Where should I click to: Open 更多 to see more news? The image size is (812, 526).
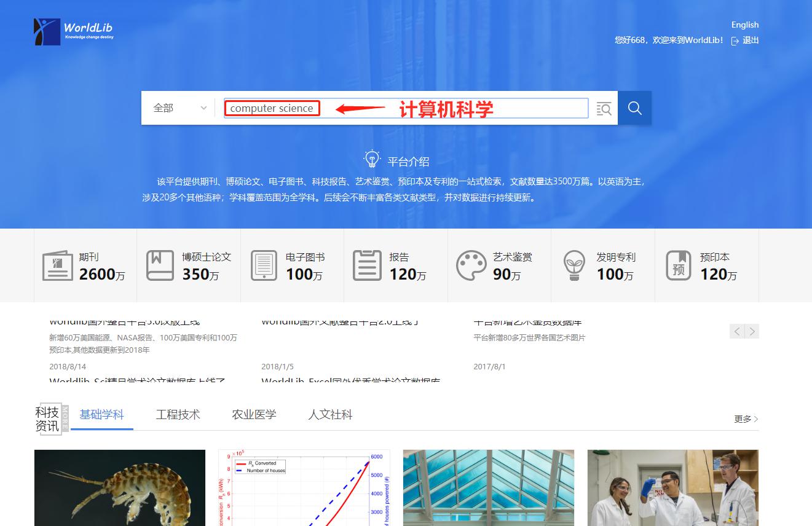(746, 419)
